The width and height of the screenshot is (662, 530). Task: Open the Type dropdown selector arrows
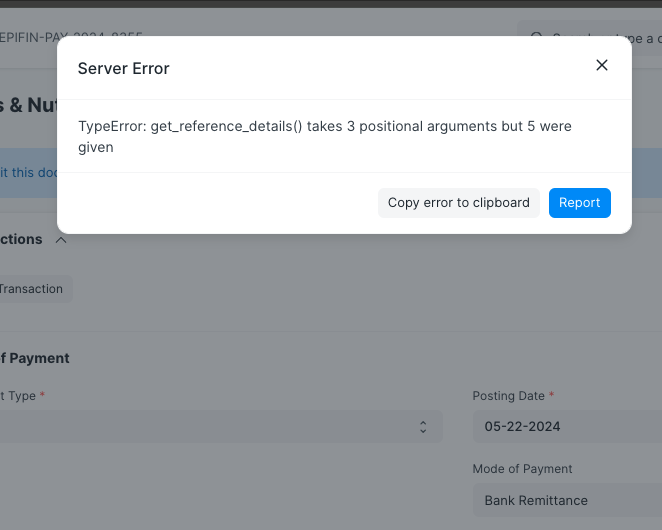pos(423,427)
